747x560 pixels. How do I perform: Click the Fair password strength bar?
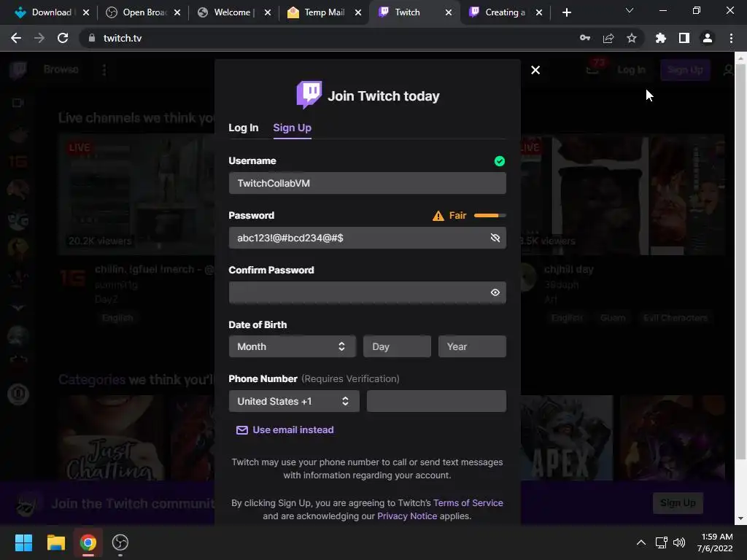click(489, 216)
